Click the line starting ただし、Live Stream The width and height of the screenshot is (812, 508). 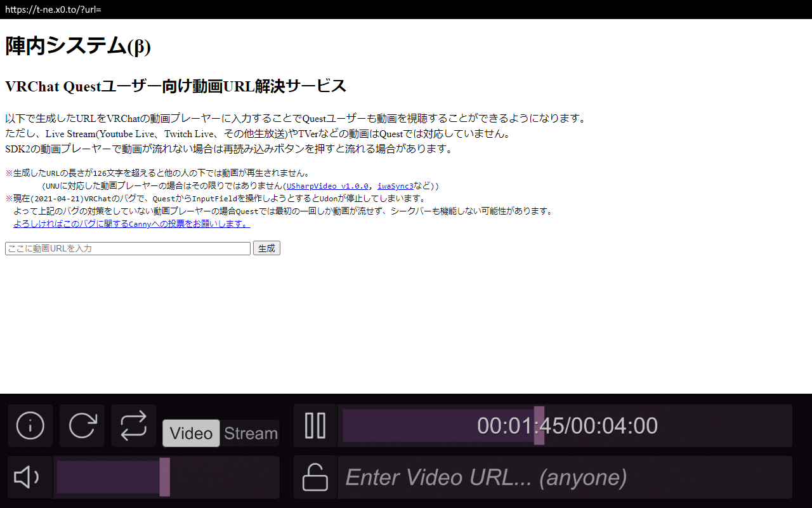click(x=258, y=134)
